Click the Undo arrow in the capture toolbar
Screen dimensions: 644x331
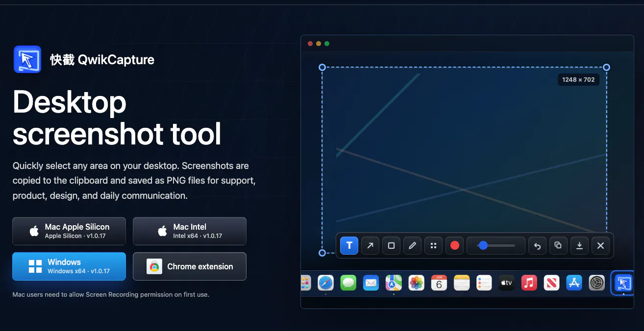[537, 245]
